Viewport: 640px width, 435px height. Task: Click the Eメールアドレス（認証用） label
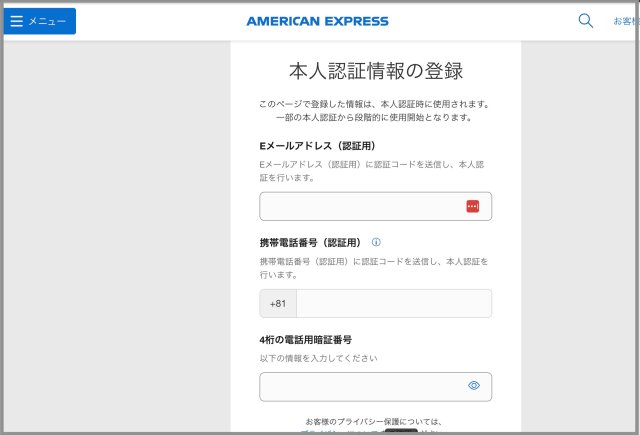[317, 146]
